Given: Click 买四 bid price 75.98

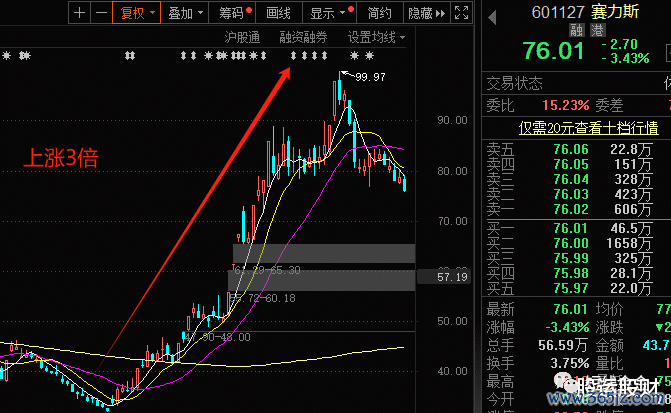Looking at the screenshot, I should click(x=571, y=273).
